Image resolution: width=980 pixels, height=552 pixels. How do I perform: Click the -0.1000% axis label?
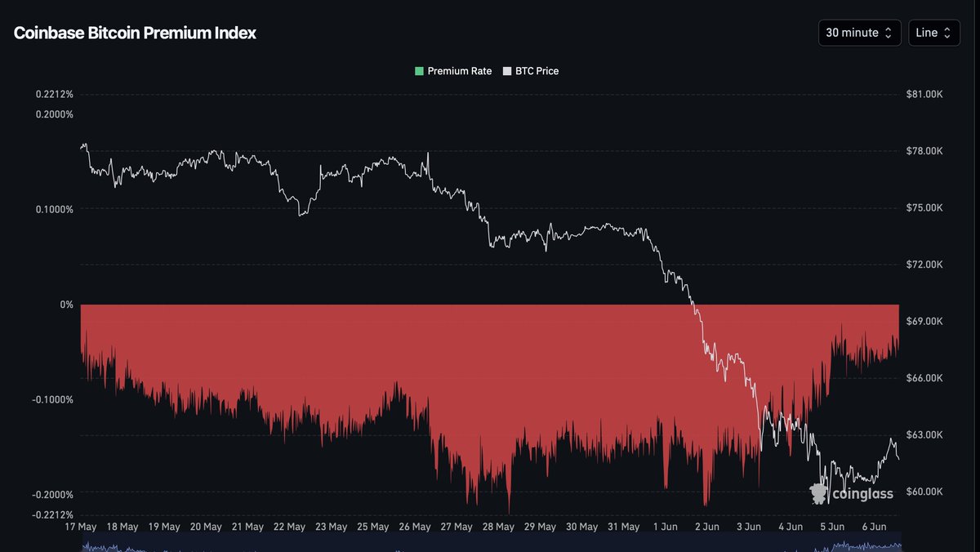(x=52, y=399)
